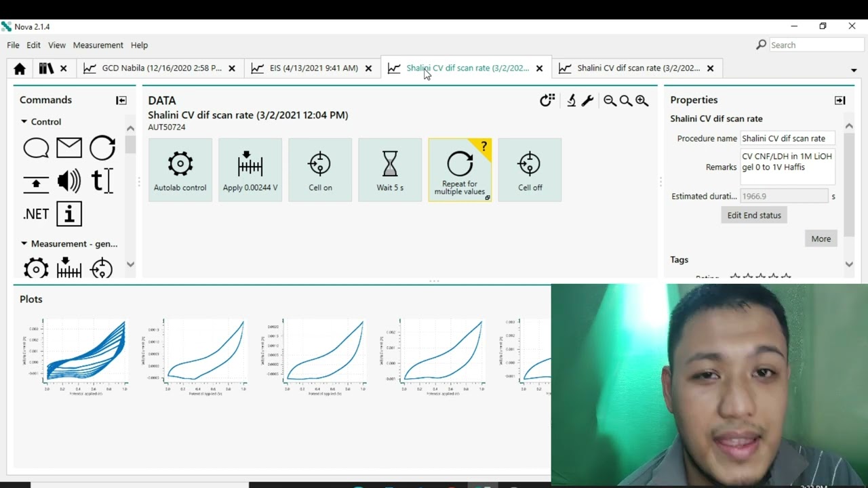Select the Send email command icon
The height and width of the screenshot is (488, 868).
pyautogui.click(x=69, y=148)
